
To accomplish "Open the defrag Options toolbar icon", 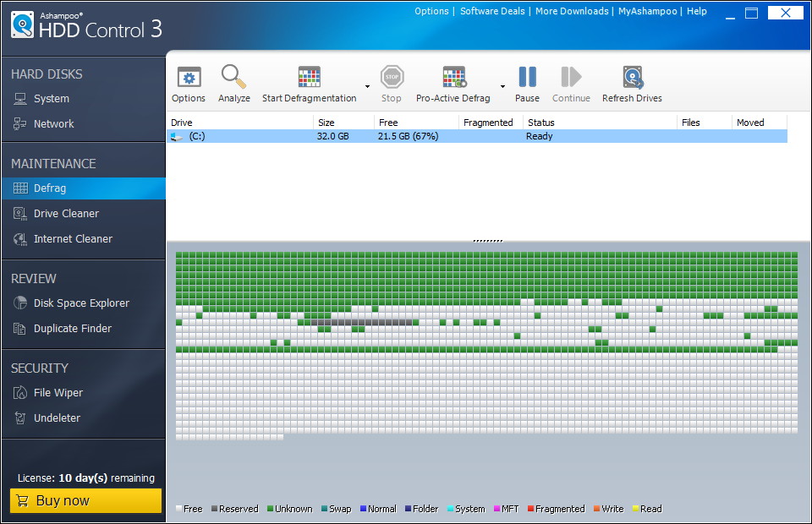I will click(189, 78).
